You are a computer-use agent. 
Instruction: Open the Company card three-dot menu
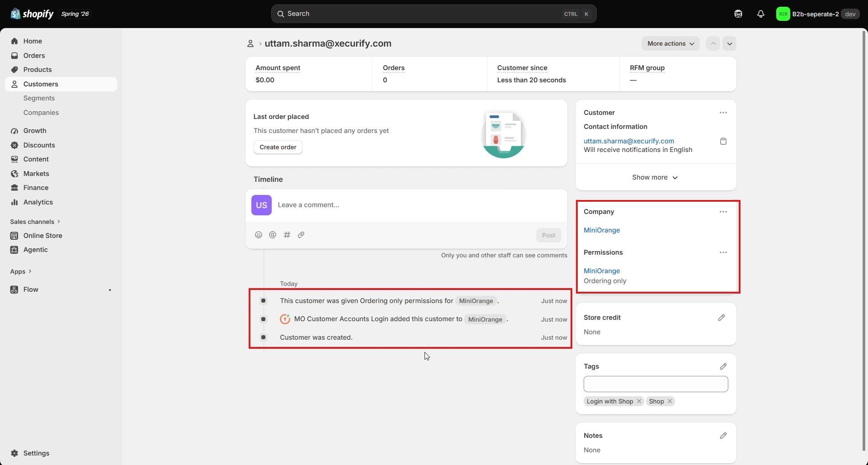coord(723,212)
